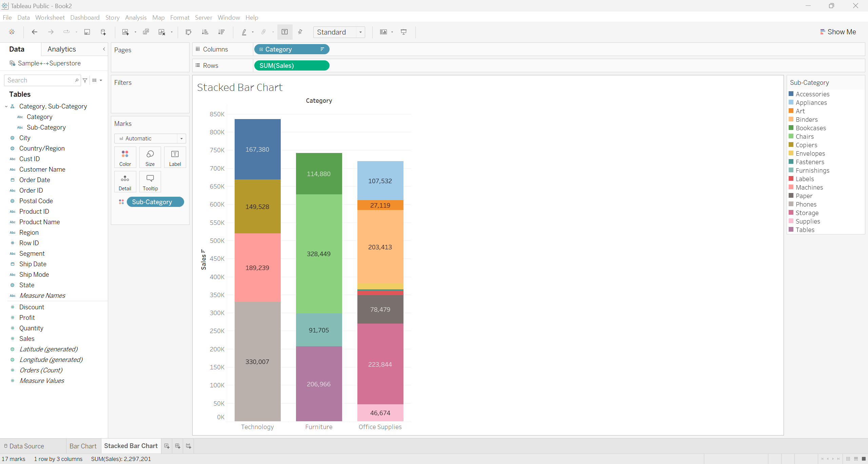Click the Duplicate worksheet icon
Screen dimensions: 868x464
click(146, 32)
